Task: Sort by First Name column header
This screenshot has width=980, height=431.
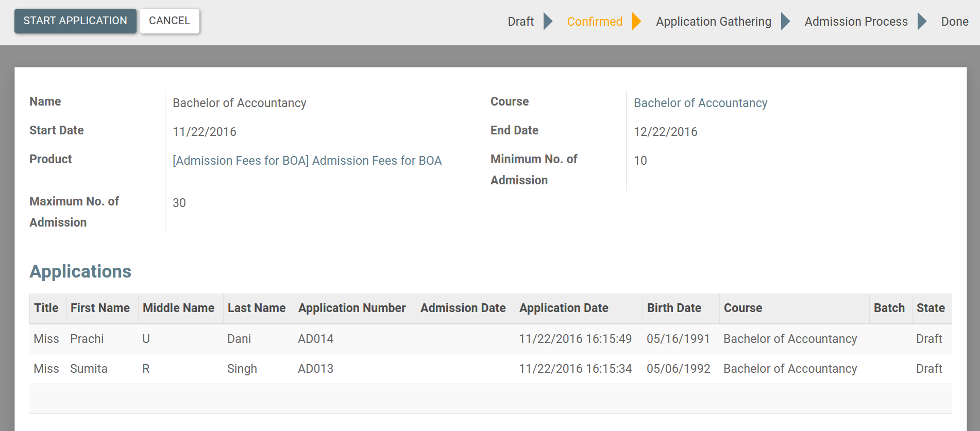Action: point(100,308)
